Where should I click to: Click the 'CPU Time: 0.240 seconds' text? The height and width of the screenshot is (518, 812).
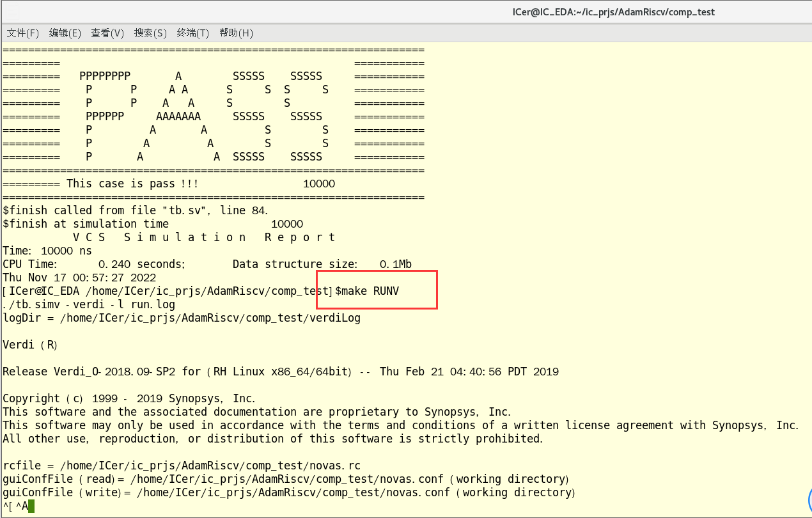(94, 264)
